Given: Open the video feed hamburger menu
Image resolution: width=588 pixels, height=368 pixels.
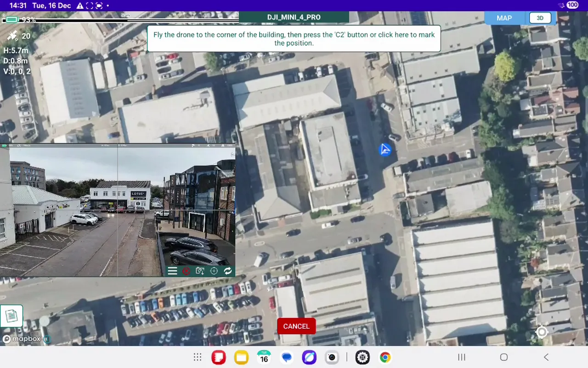Looking at the screenshot, I should [x=172, y=271].
